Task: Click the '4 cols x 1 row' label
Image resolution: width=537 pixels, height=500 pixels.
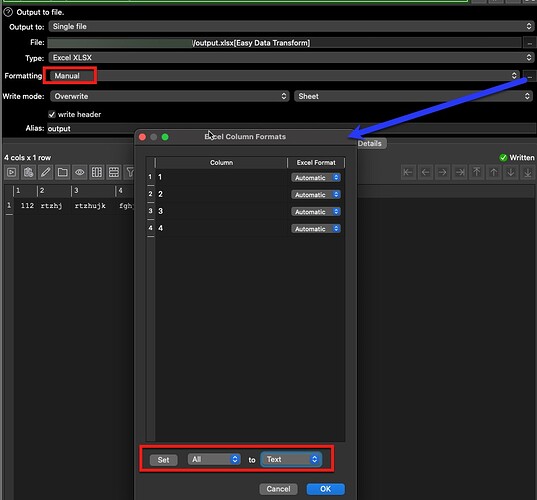Action: click(x=27, y=158)
